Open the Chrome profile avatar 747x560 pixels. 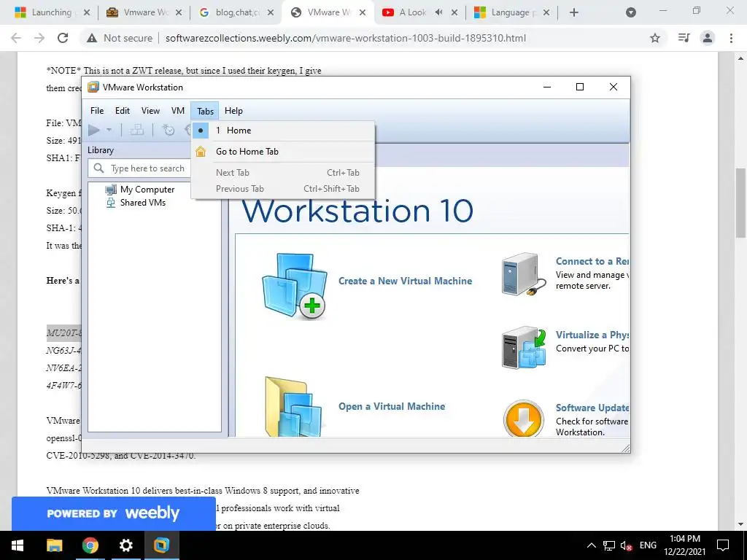click(708, 38)
